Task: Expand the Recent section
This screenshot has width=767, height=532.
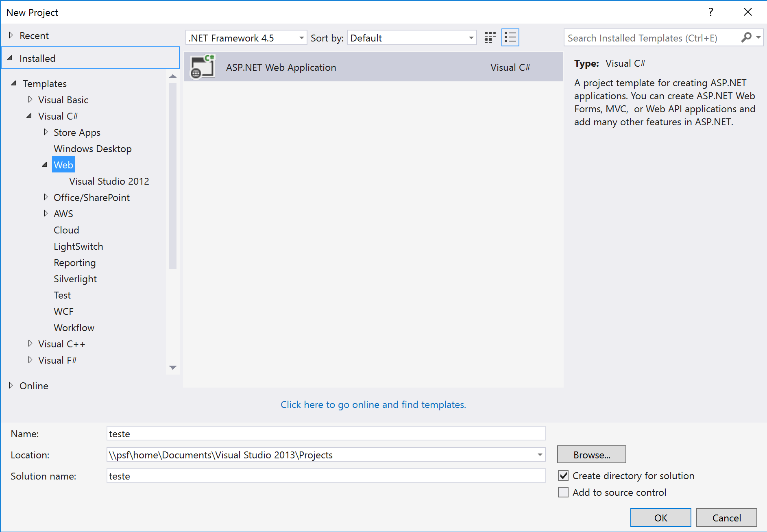Action: point(11,35)
